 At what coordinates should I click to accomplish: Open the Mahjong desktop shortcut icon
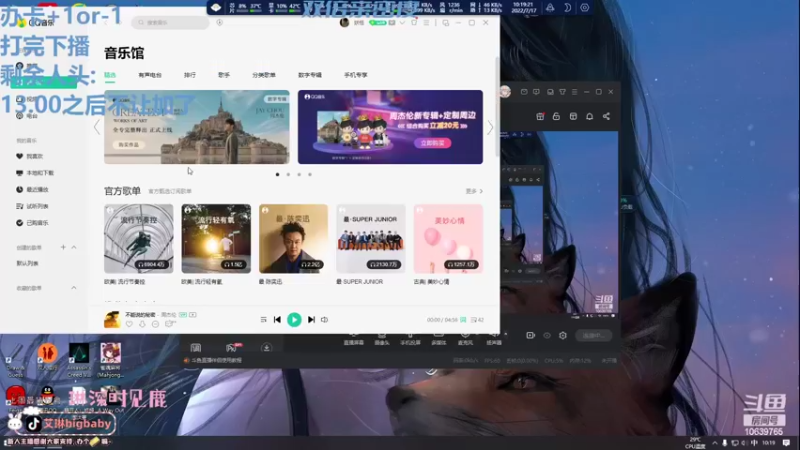(111, 360)
